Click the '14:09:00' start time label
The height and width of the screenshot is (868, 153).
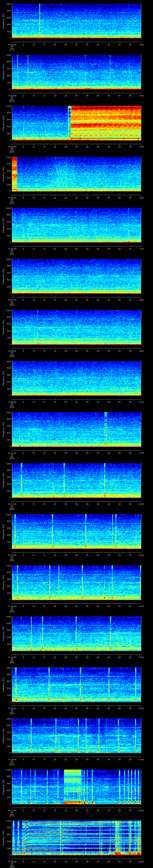[x=12, y=402]
